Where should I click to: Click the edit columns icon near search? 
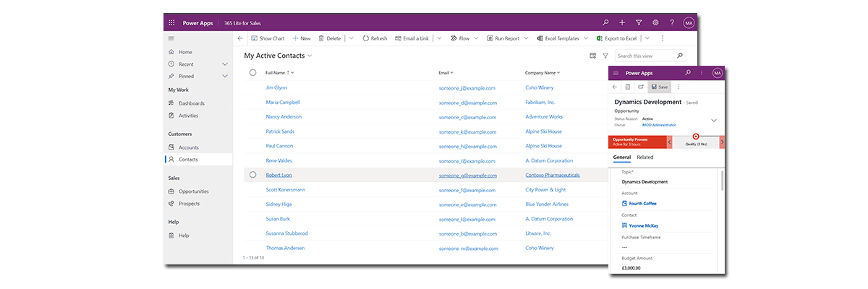(x=592, y=56)
